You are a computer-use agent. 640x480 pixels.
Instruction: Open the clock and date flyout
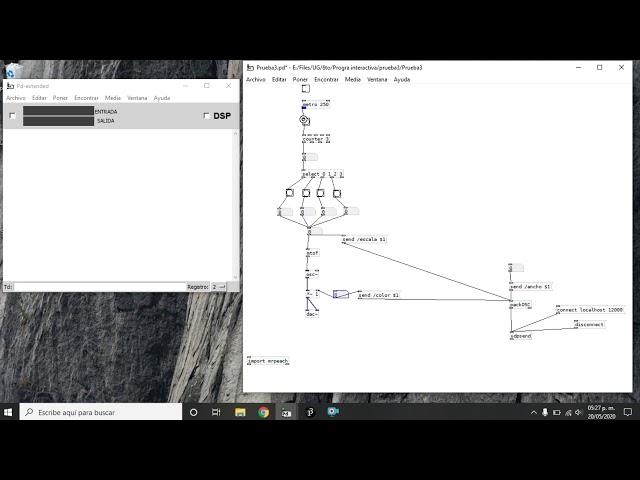tap(601, 412)
